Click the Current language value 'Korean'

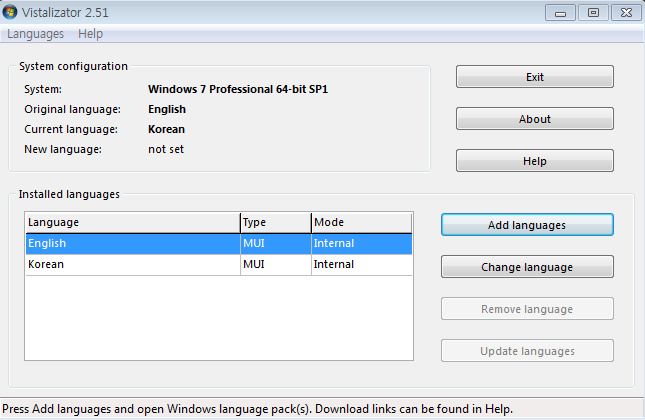pyautogui.click(x=166, y=129)
